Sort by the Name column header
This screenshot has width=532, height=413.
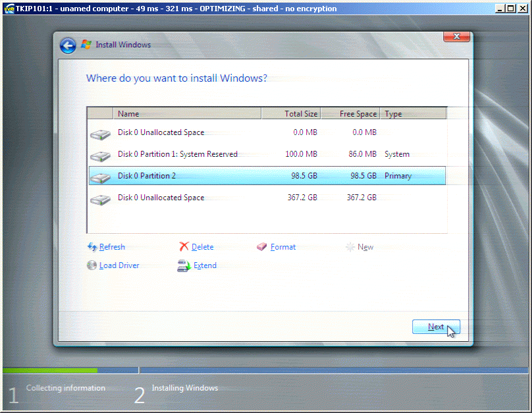pyautogui.click(x=187, y=114)
